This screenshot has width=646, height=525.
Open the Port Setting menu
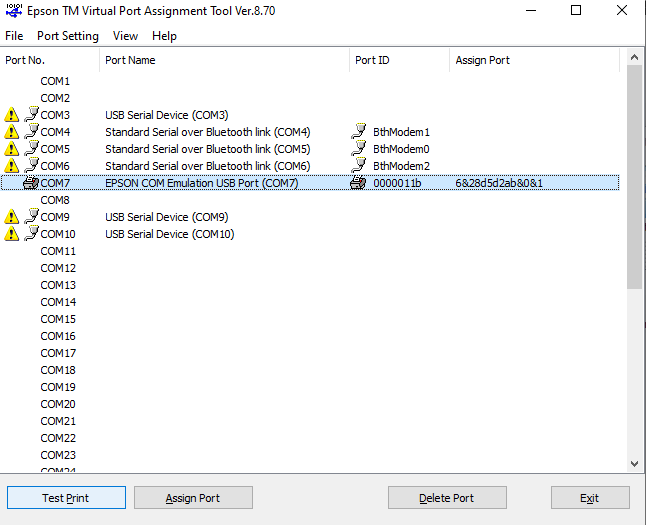[x=68, y=36]
